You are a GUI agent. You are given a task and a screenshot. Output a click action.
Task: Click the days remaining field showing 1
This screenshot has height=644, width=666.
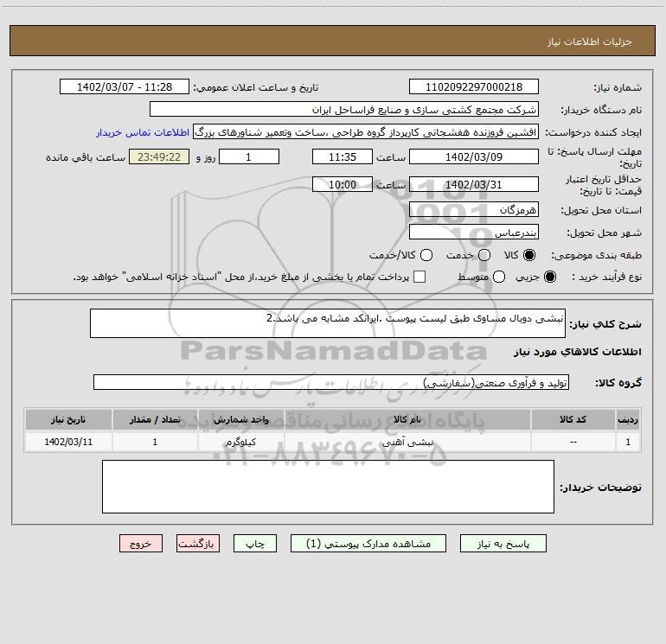pyautogui.click(x=249, y=157)
